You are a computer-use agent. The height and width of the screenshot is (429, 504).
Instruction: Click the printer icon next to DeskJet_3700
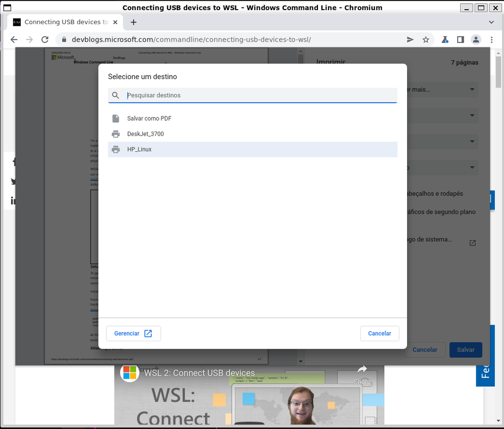116,134
